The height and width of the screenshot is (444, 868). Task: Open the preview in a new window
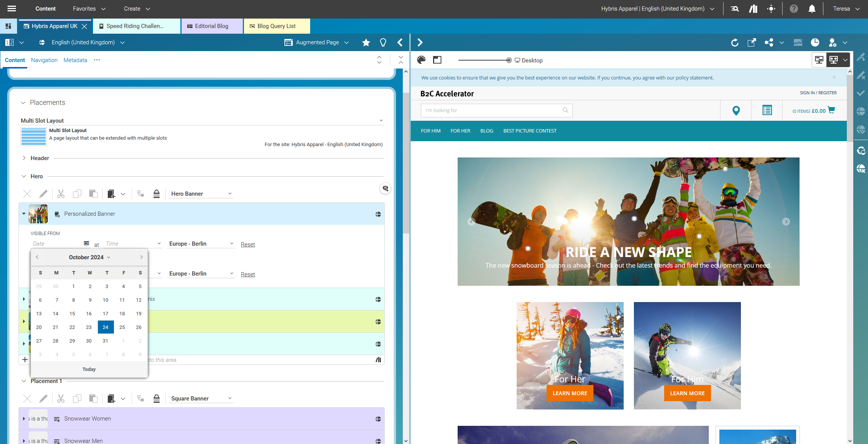pos(751,42)
